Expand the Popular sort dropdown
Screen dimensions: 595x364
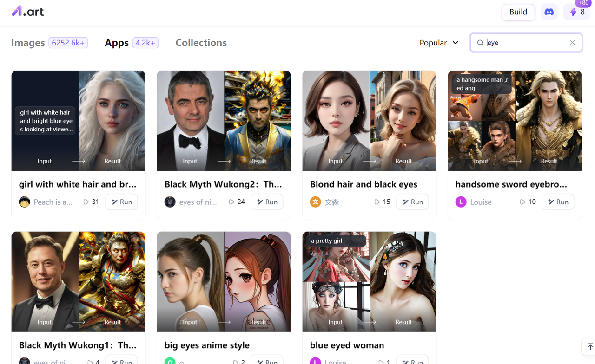[x=439, y=43]
